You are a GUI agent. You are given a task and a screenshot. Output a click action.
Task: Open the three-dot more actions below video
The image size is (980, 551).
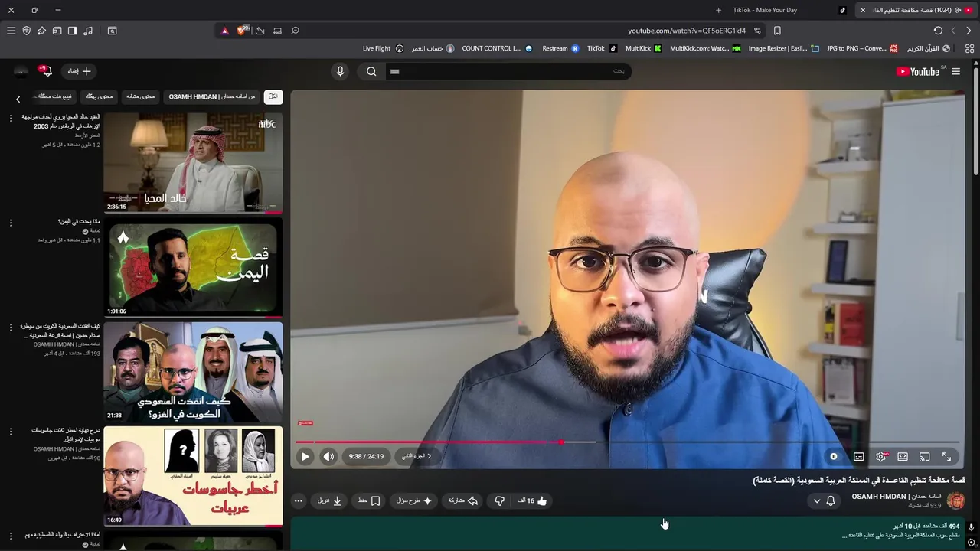(x=299, y=500)
